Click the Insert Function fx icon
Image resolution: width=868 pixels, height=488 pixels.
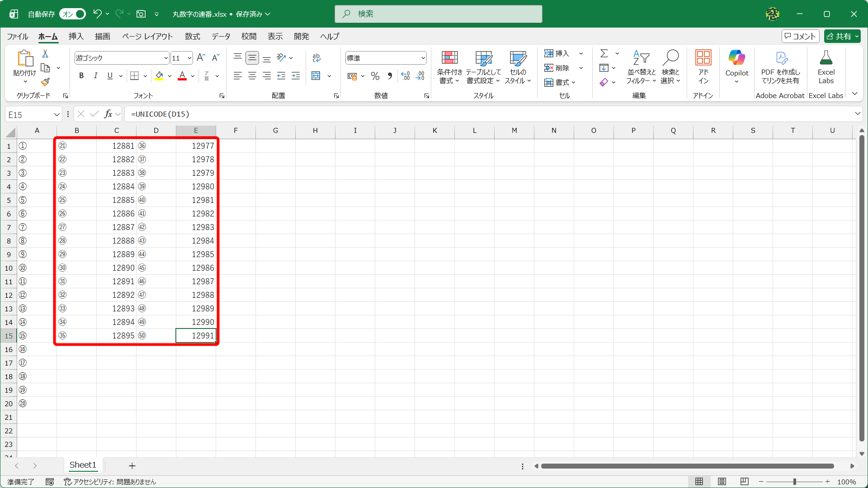tap(108, 114)
